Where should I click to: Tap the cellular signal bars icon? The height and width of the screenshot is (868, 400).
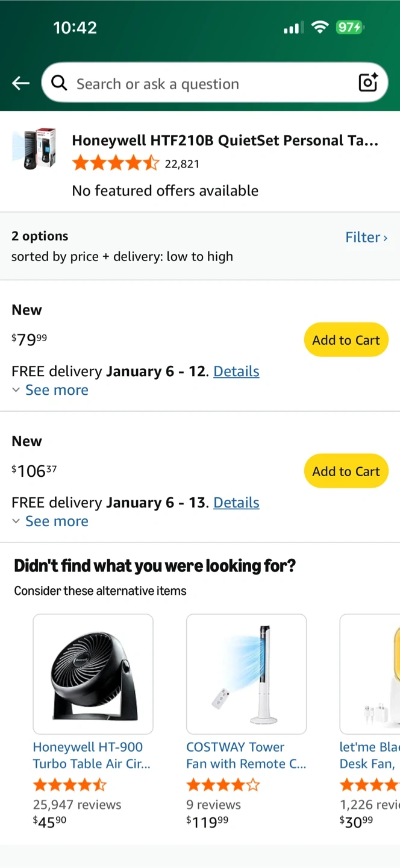[293, 28]
